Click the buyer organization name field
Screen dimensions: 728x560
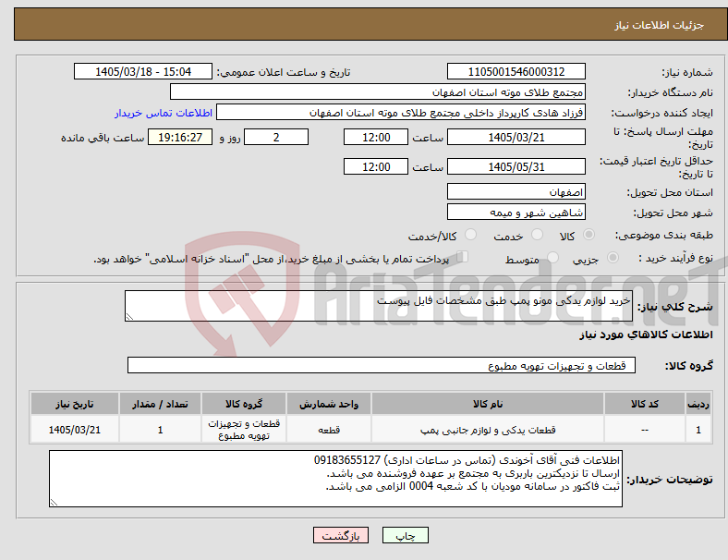(x=378, y=91)
